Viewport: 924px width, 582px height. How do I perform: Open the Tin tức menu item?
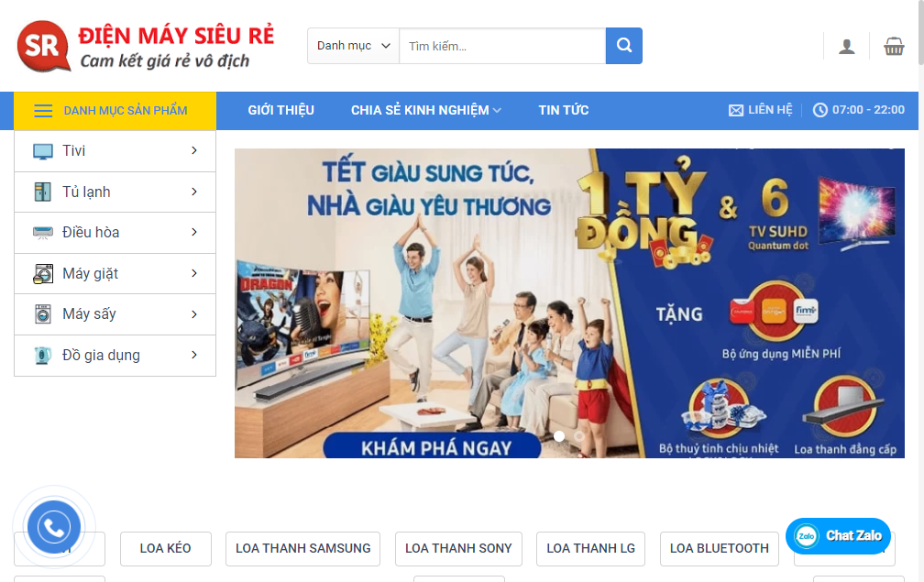click(564, 110)
